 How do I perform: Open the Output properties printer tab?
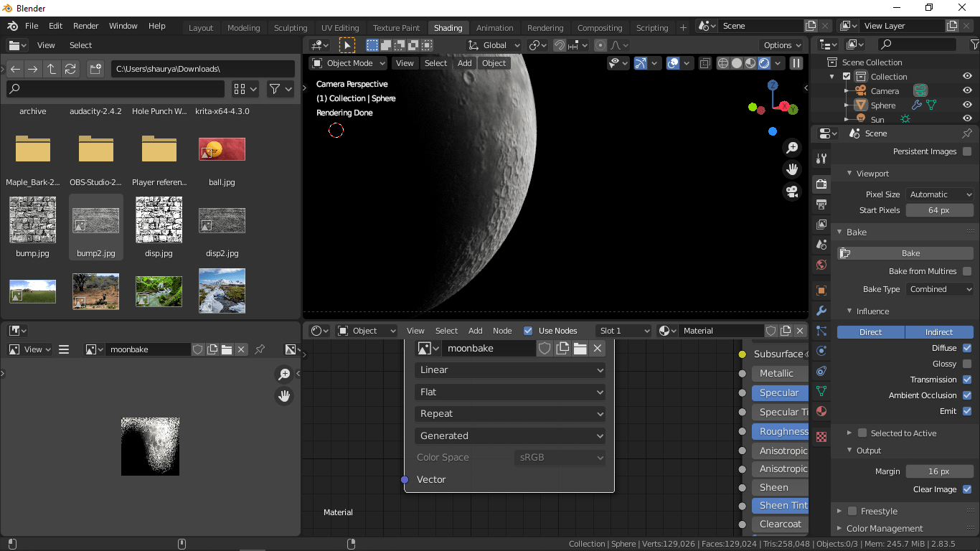pyautogui.click(x=821, y=204)
